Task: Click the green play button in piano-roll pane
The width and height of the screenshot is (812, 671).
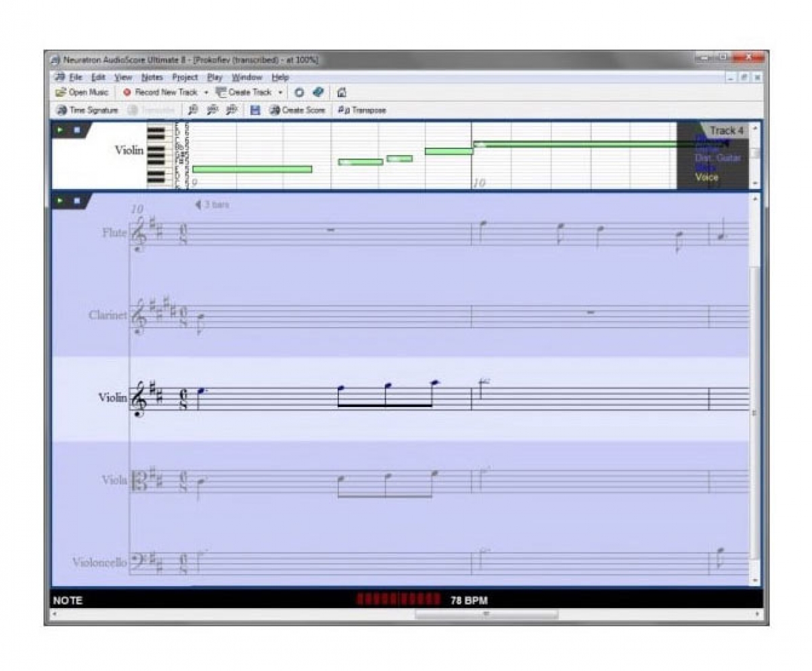Action: (x=61, y=129)
